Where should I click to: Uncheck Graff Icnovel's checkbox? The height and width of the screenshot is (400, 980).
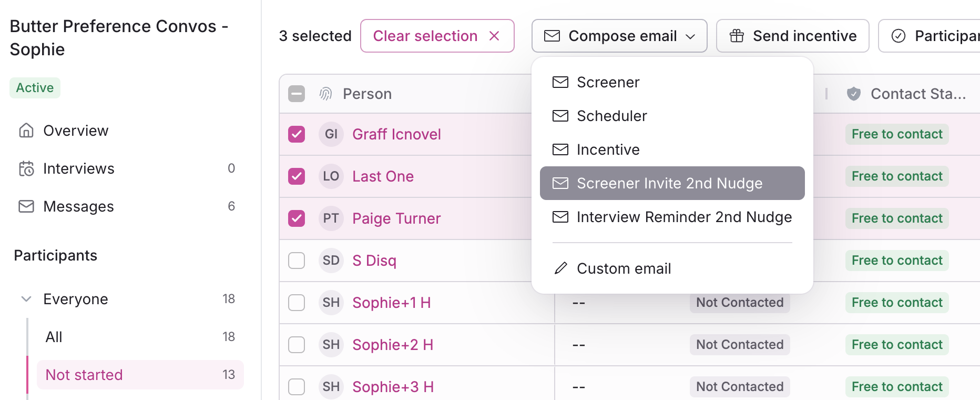click(297, 134)
